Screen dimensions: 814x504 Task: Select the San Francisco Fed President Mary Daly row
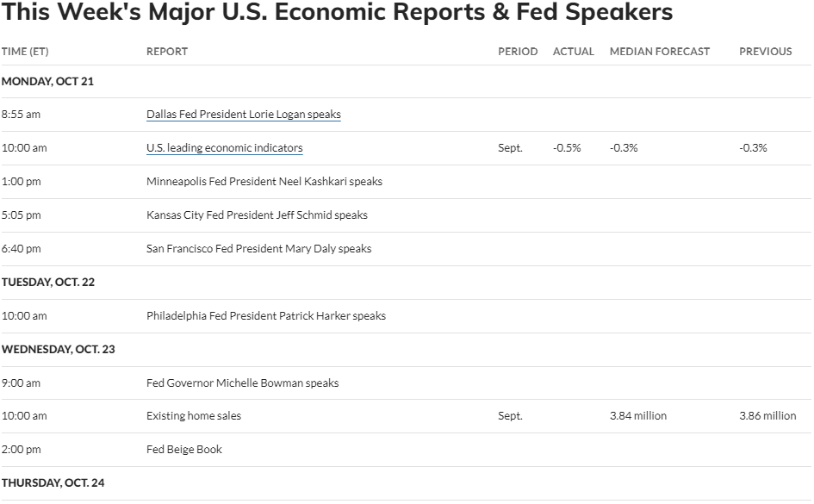[406, 249]
